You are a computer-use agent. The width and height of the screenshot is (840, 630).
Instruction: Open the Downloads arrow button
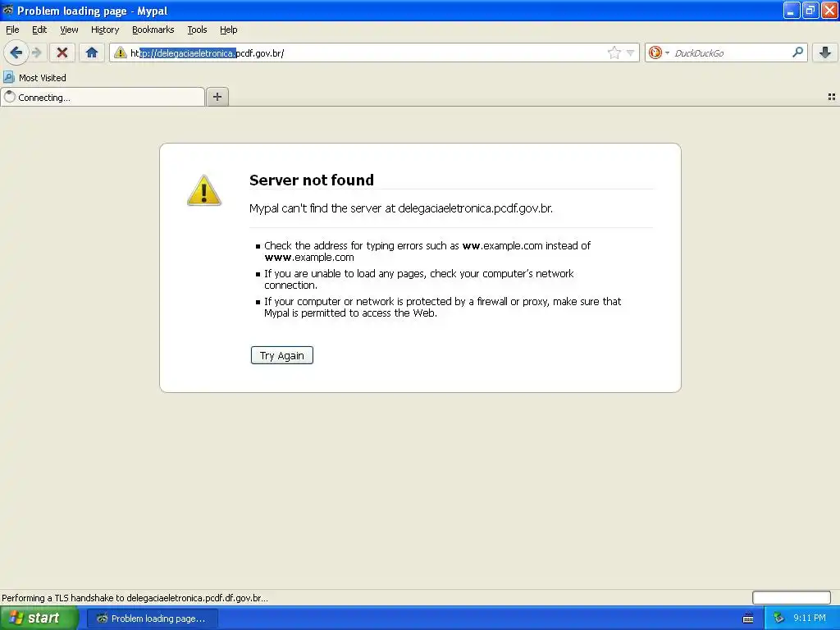pyautogui.click(x=825, y=52)
